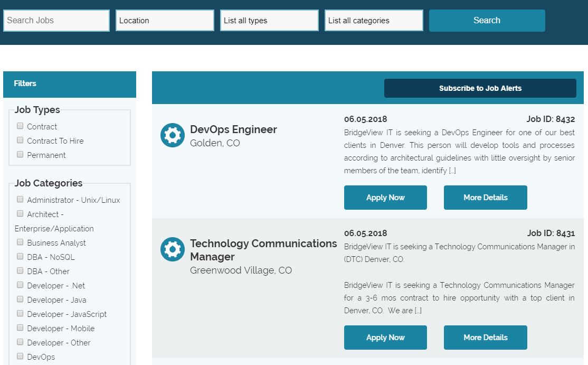The width and height of the screenshot is (588, 365).
Task: Check the DevOps category filter
Action: coord(20,356)
